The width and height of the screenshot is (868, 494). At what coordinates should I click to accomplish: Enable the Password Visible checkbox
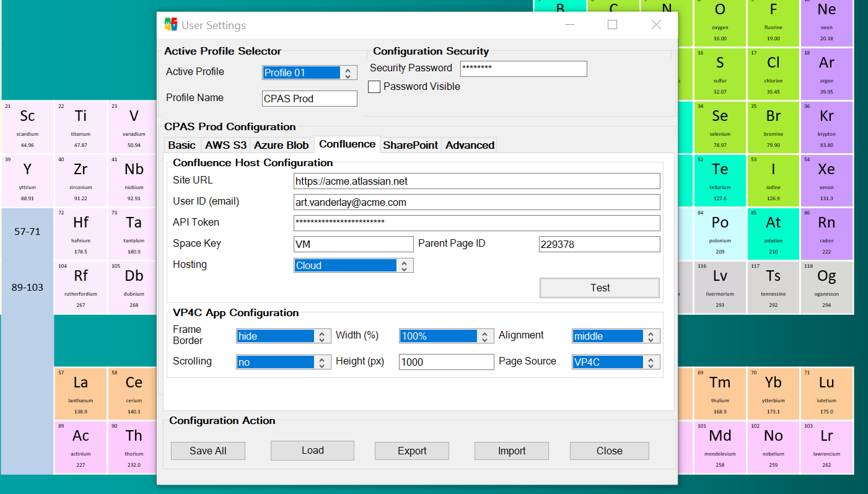(374, 87)
